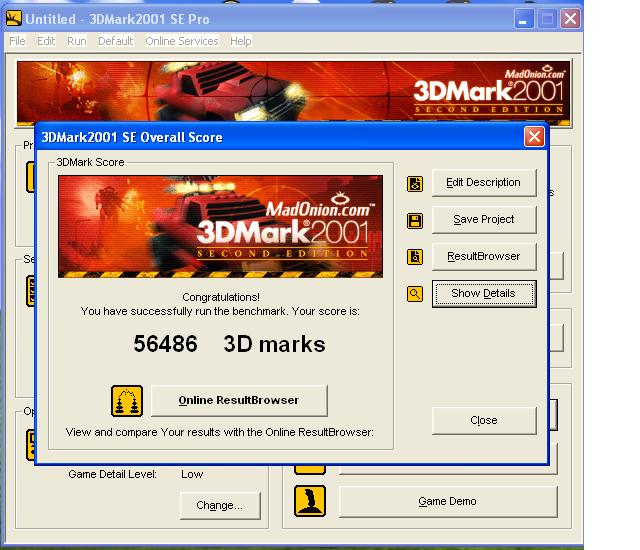Click the 3DMark Score group label
The width and height of the screenshot is (640, 550).
90,162
